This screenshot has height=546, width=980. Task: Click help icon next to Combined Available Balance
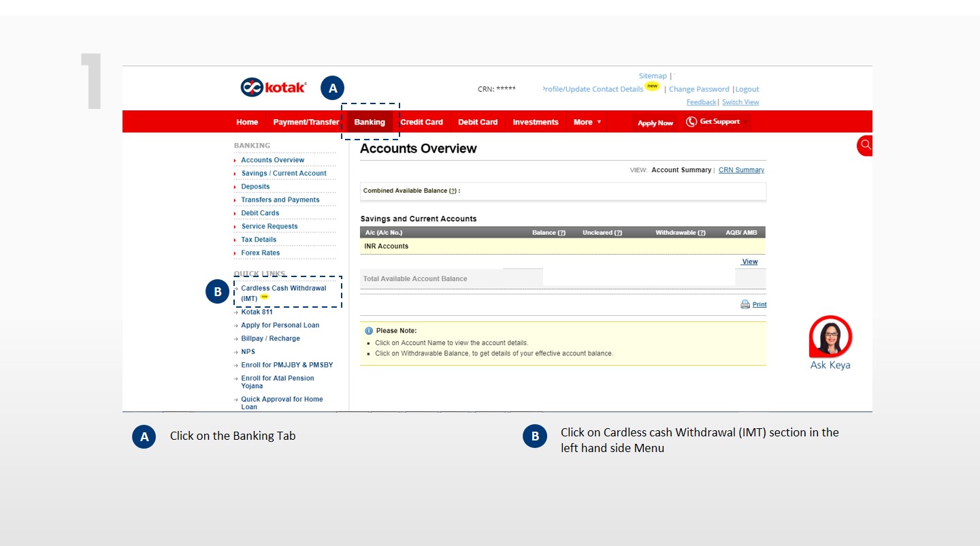coord(453,191)
